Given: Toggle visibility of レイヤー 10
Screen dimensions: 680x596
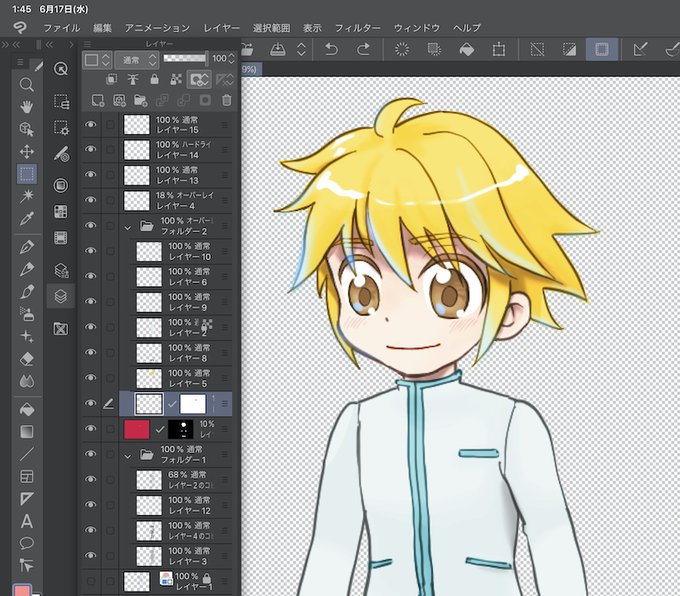Looking at the screenshot, I should tap(91, 251).
